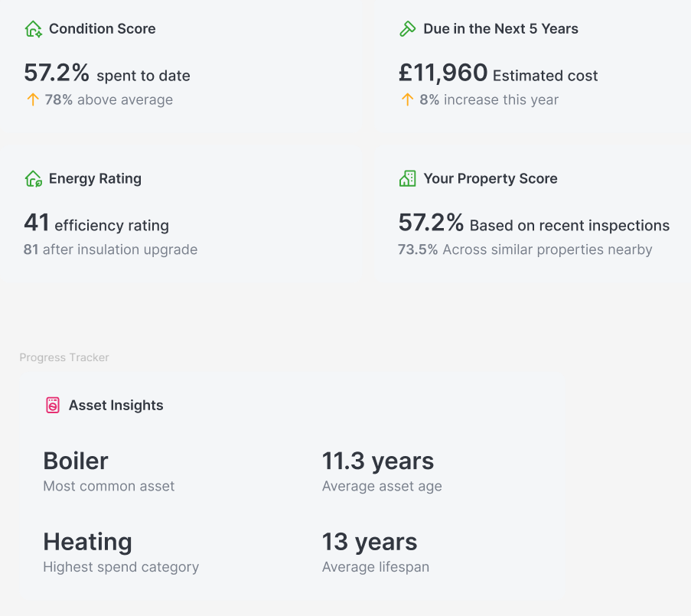The image size is (691, 616).
Task: Open the Due in the Next 5 Years heading
Action: point(500,29)
